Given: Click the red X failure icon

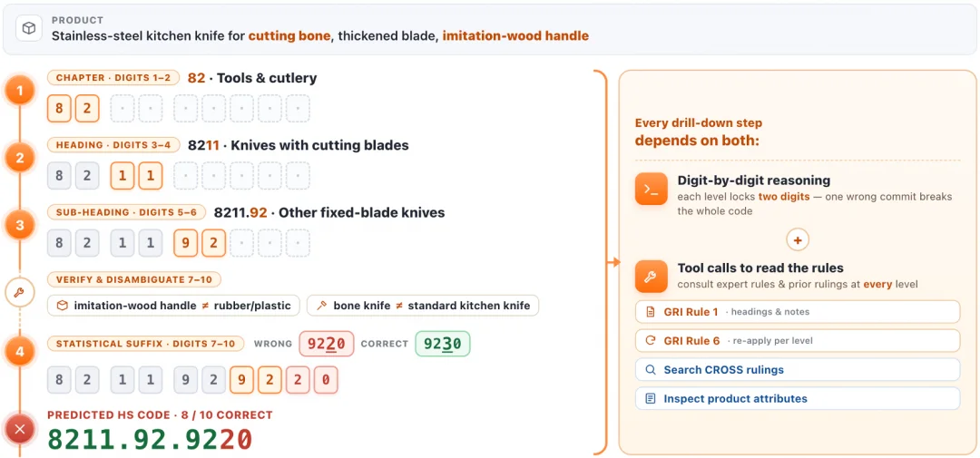Looking at the screenshot, I should tap(19, 429).
